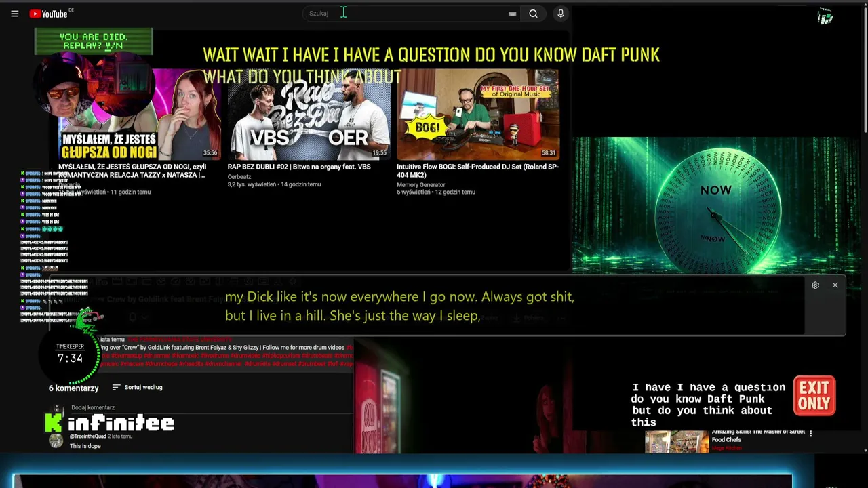Screen dimensions: 868x488
Task: Open three-dot menu for Street Food Chefs video
Action: (x=810, y=434)
